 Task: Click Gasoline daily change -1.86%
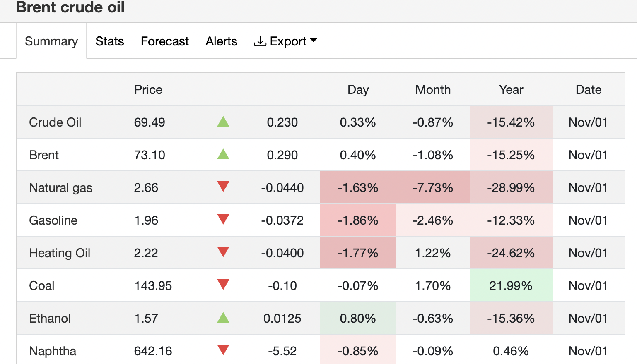click(x=358, y=220)
